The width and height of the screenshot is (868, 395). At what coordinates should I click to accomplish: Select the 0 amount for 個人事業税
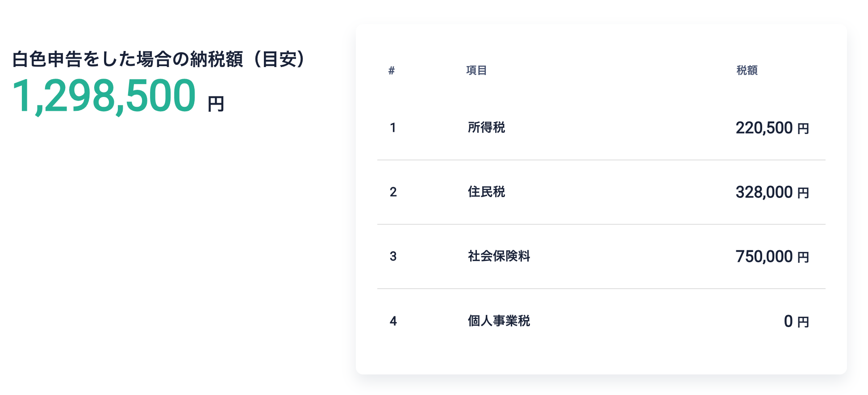[x=788, y=321]
